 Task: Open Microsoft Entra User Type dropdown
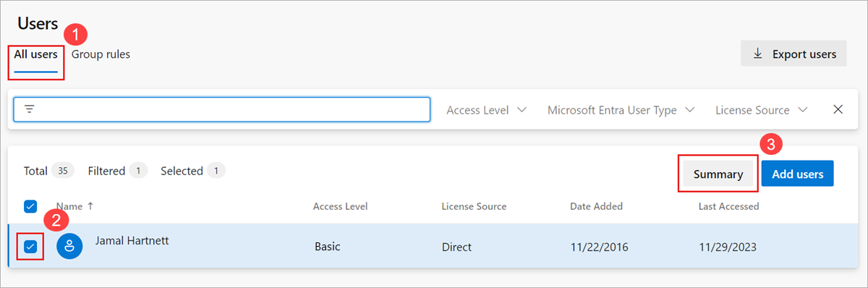[621, 110]
